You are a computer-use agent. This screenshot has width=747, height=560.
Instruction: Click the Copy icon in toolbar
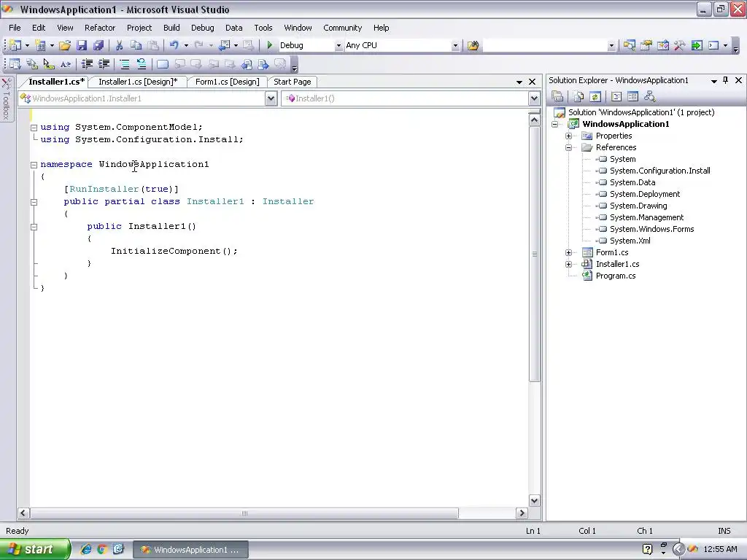(x=136, y=45)
